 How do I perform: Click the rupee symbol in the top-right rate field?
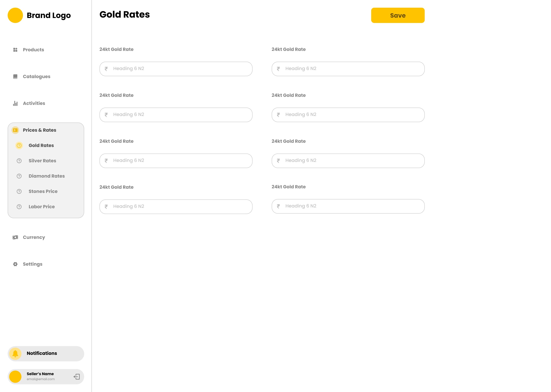[x=278, y=69]
